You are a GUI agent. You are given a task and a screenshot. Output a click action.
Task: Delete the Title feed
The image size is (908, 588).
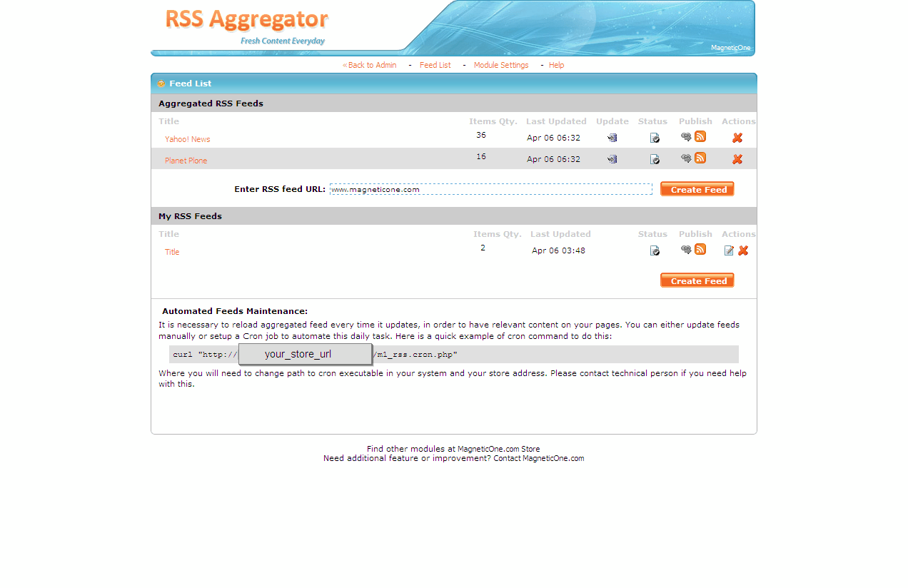tap(743, 250)
